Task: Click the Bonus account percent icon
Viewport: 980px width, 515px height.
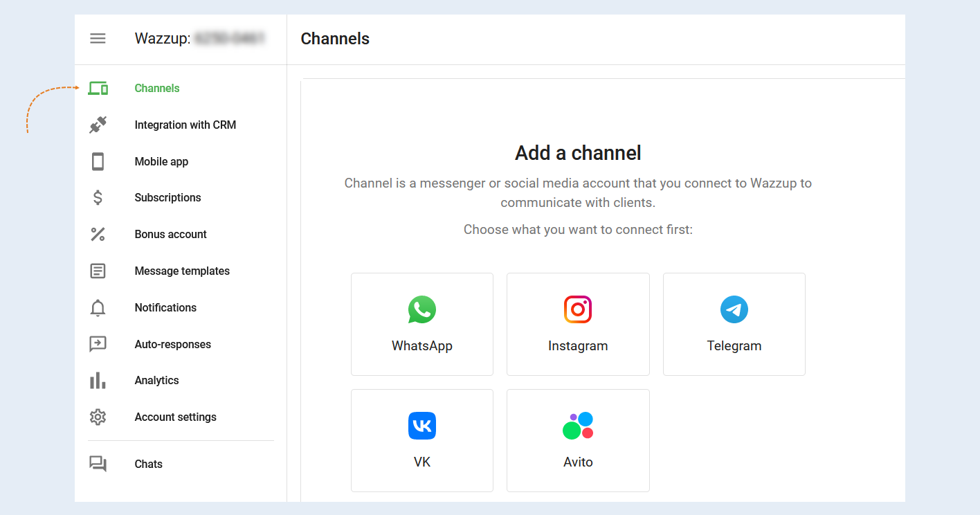Action: coord(98,235)
